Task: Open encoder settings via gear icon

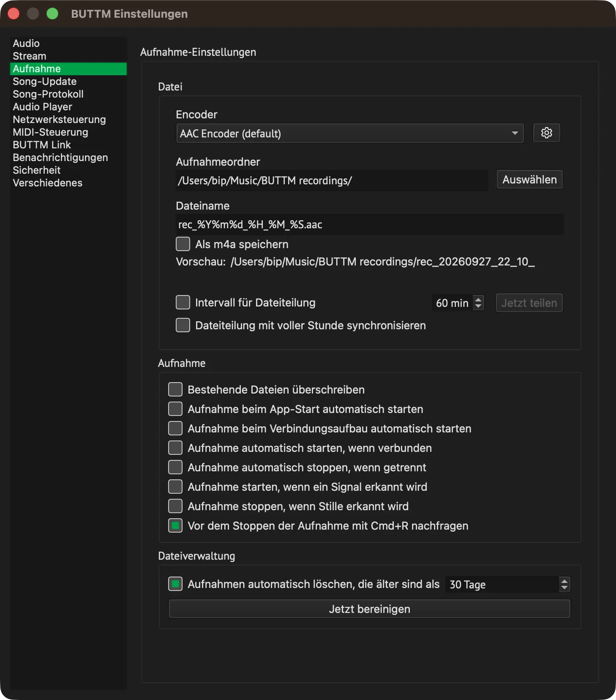Action: 546,133
